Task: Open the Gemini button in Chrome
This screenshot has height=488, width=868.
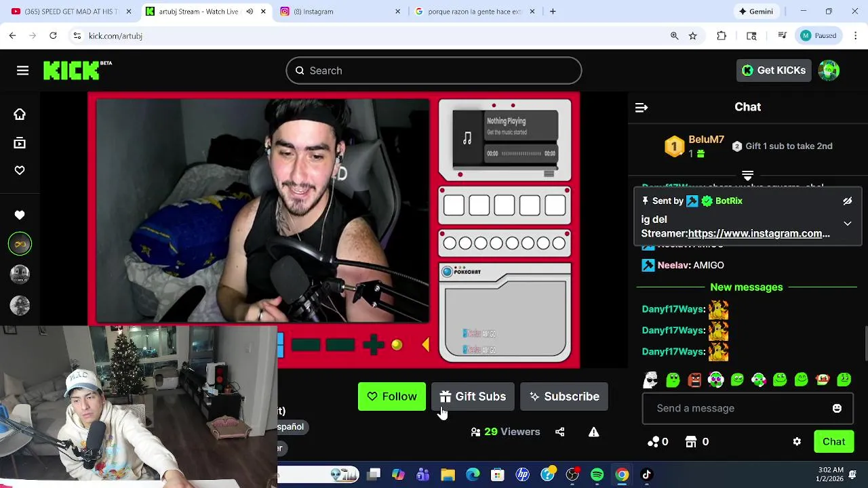Action: pyautogui.click(x=756, y=12)
